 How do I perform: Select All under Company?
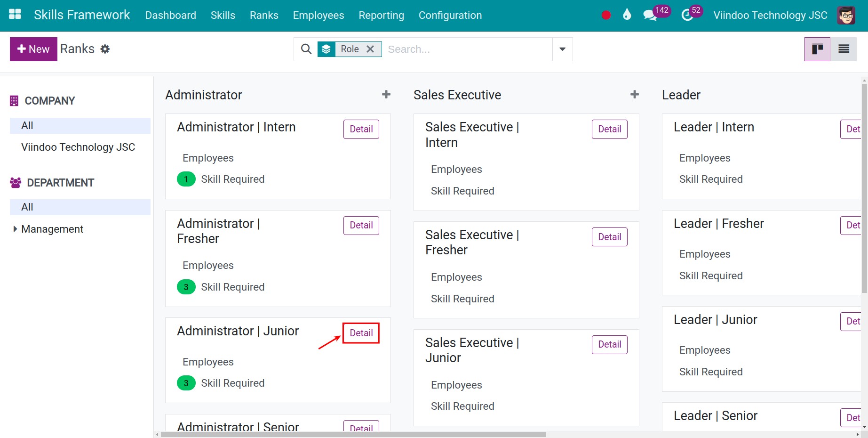click(x=80, y=126)
